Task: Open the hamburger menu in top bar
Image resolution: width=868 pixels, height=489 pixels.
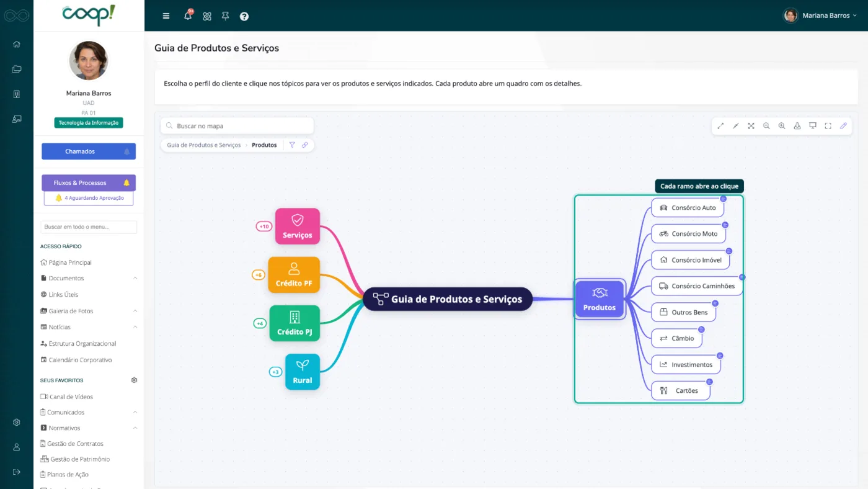Action: tap(166, 16)
